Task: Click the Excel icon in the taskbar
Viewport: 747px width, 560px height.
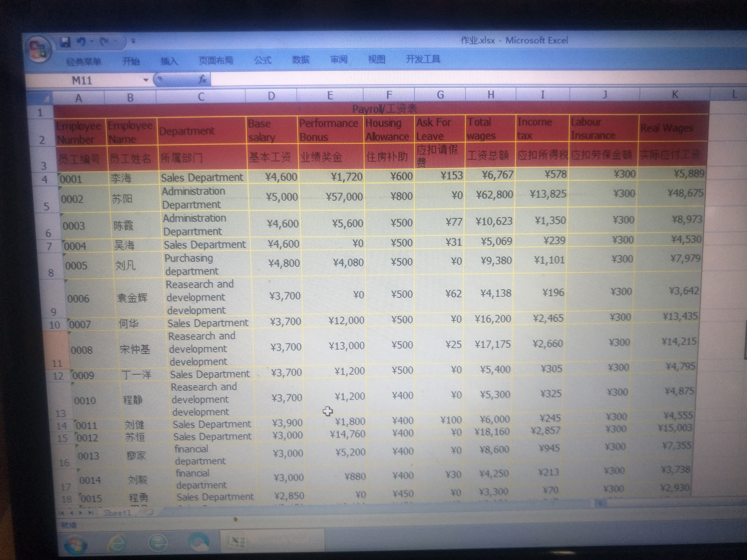Action: (237, 542)
